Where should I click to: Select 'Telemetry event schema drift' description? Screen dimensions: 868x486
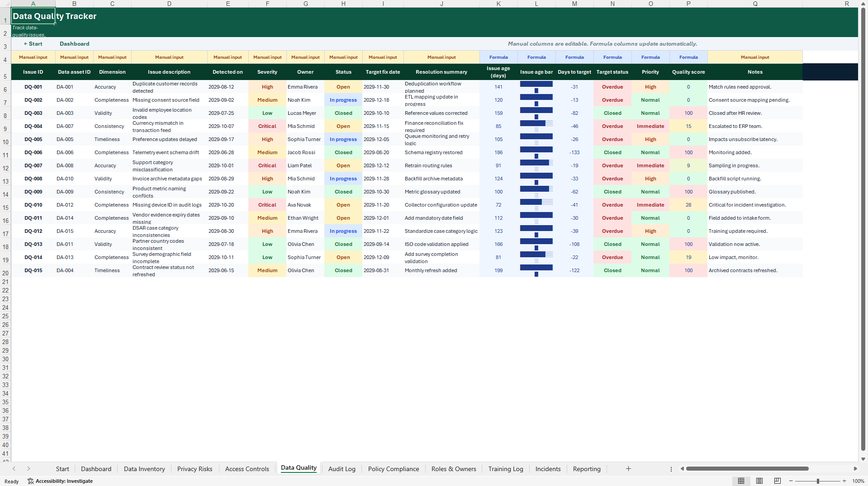[169, 152]
